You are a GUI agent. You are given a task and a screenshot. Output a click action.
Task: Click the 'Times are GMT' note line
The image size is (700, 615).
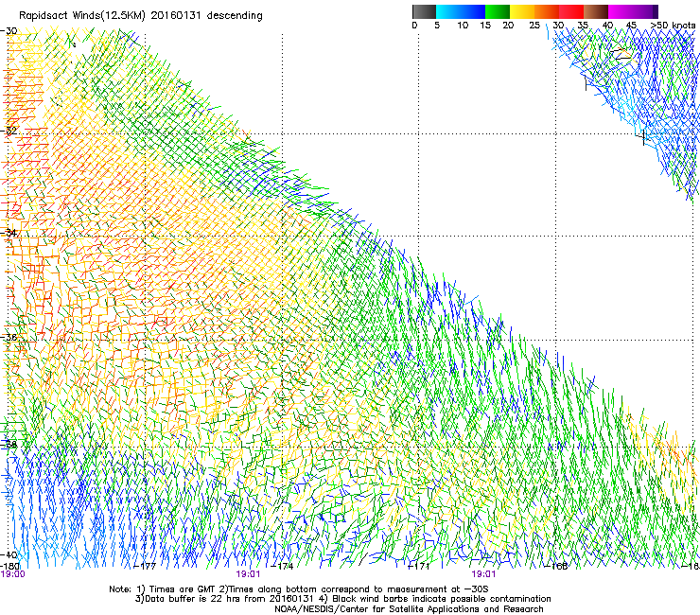point(299,589)
